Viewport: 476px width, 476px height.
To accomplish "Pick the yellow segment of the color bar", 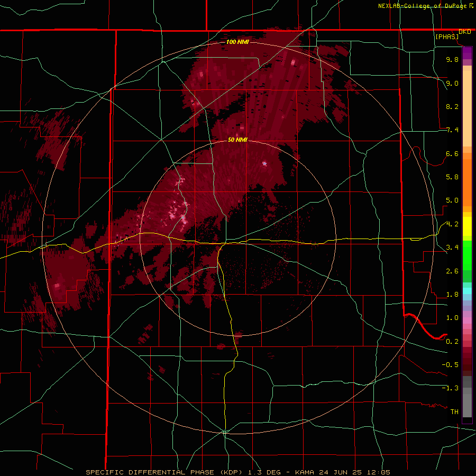I will (x=467, y=226).
